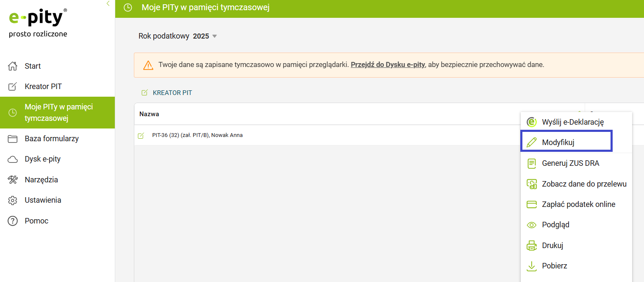Click the Podgląd eye icon
The image size is (644, 282).
coord(531,225)
